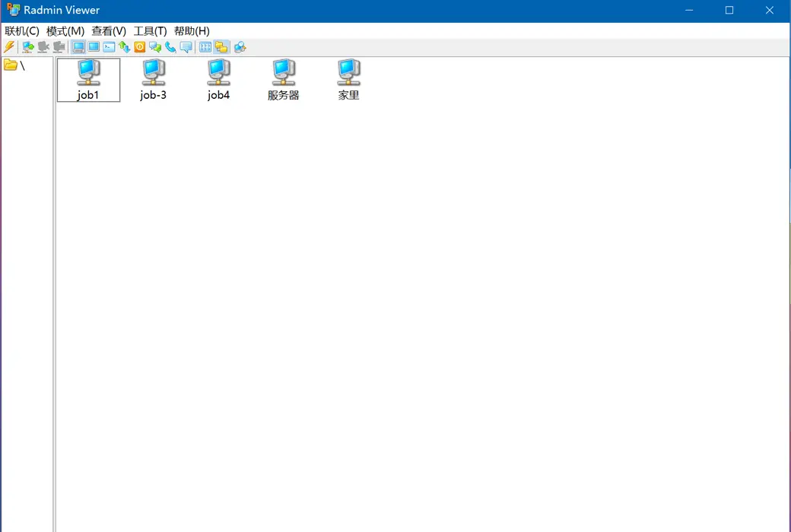
Task: Open the 模式(M) menu
Action: pyautogui.click(x=65, y=30)
